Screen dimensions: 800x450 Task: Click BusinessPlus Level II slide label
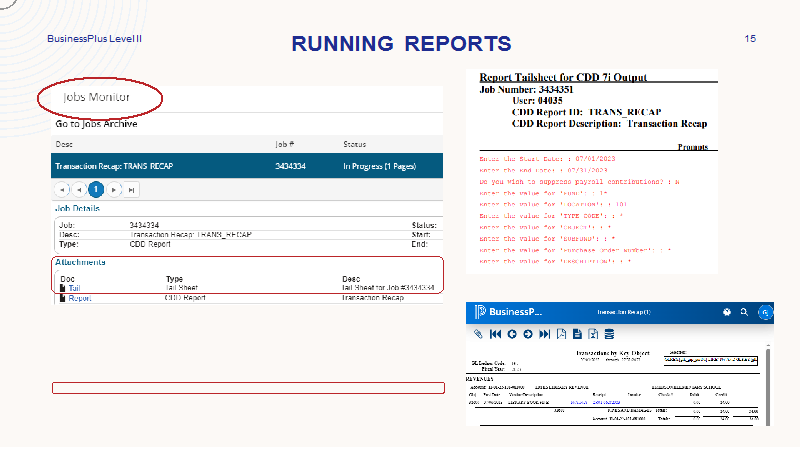point(94,39)
